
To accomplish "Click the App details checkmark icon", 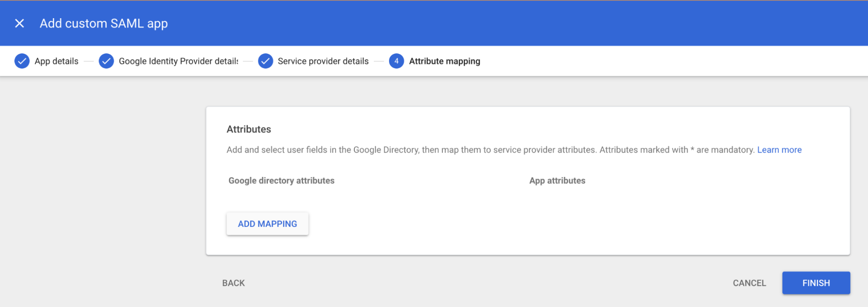I will [x=22, y=61].
